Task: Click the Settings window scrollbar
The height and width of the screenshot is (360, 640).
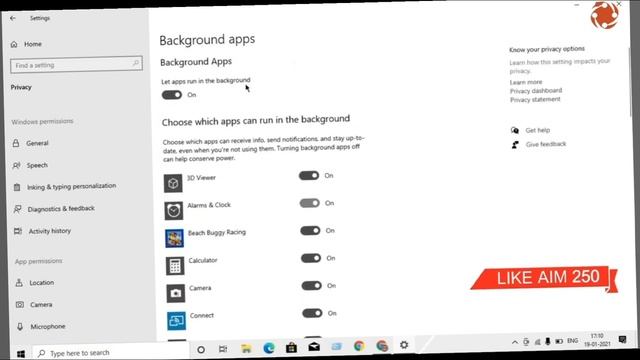Action: point(631,82)
